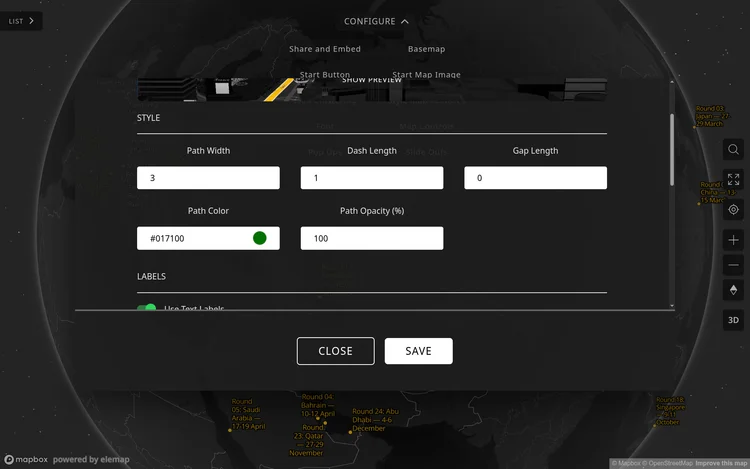
Task: Reset bearing with the compass icon
Action: [733, 290]
